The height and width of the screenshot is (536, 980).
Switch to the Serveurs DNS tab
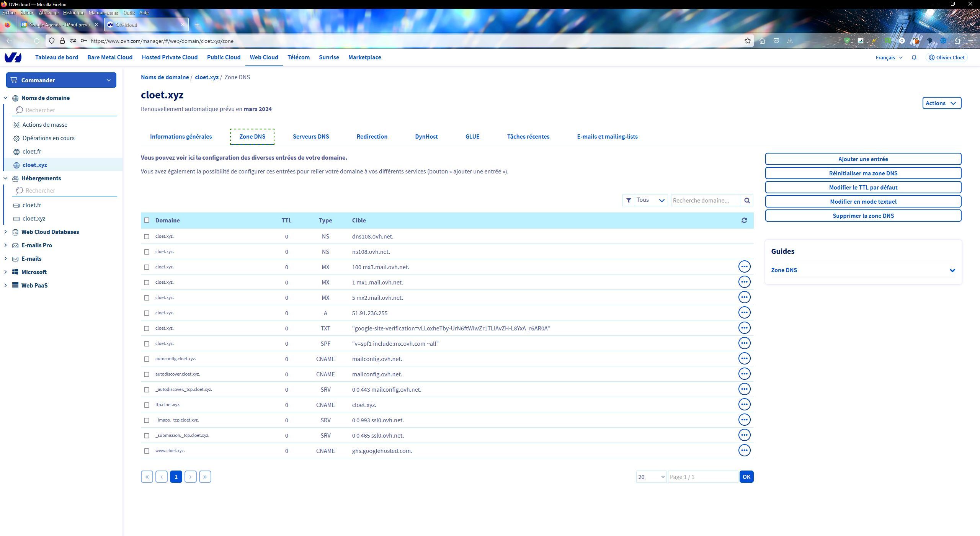click(x=310, y=136)
